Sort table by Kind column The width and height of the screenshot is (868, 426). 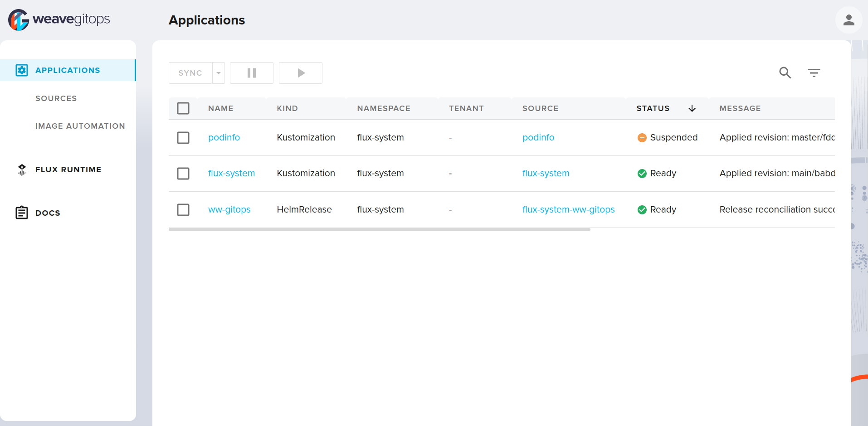288,108
